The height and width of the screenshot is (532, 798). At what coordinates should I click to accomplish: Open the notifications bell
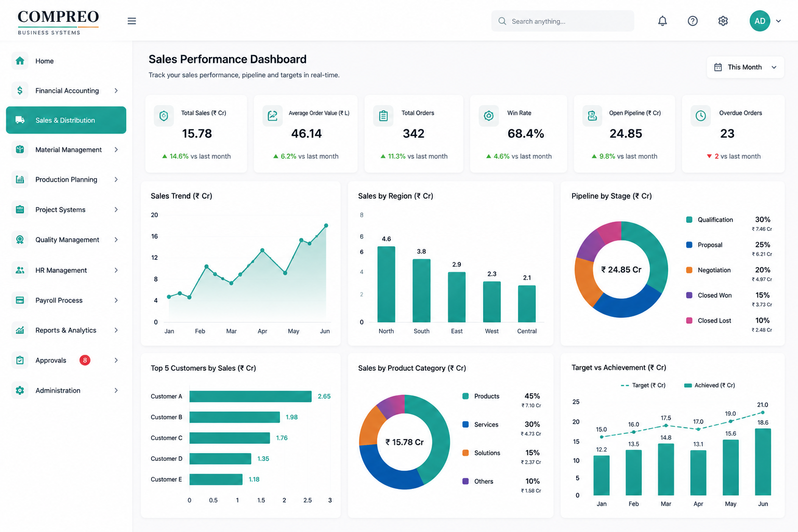click(x=662, y=21)
